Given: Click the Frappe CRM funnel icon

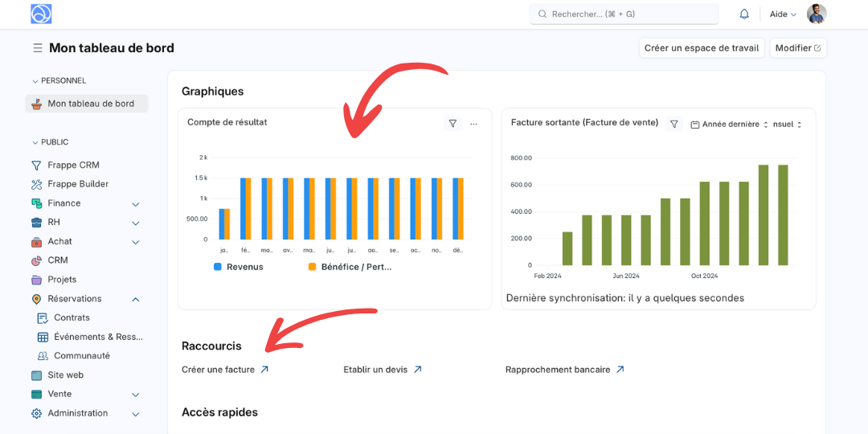Looking at the screenshot, I should [36, 165].
